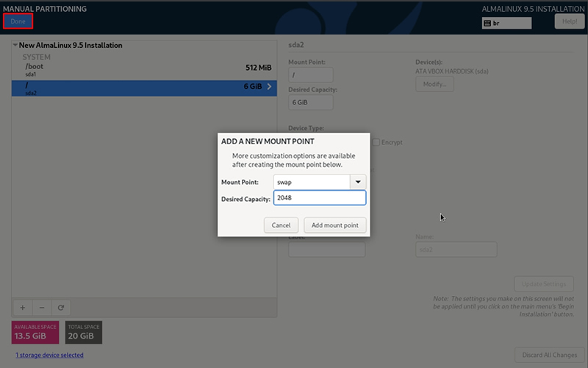Image resolution: width=588 pixels, height=368 pixels.
Task: Click Cancel in the mount point dialog
Action: point(281,225)
